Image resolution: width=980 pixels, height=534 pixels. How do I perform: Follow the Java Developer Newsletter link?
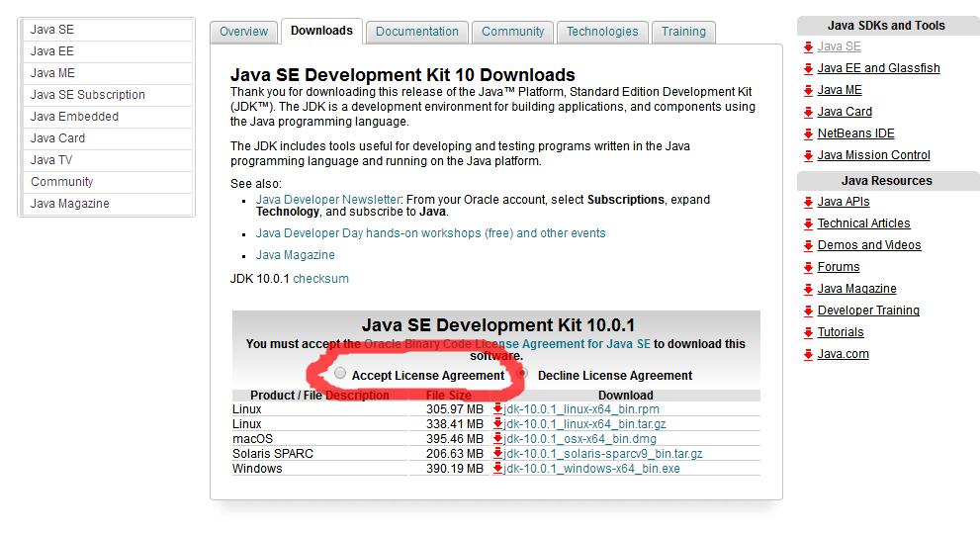(x=328, y=200)
